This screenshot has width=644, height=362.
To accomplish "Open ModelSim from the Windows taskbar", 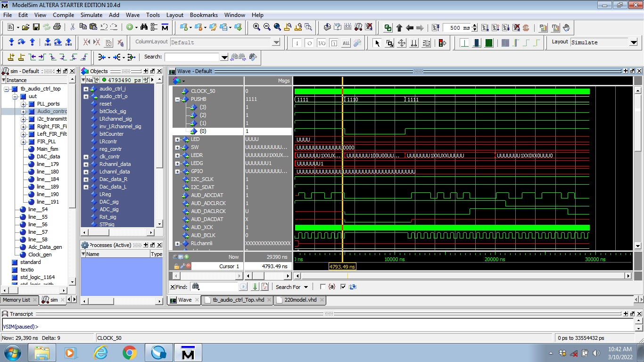I will [x=188, y=352].
